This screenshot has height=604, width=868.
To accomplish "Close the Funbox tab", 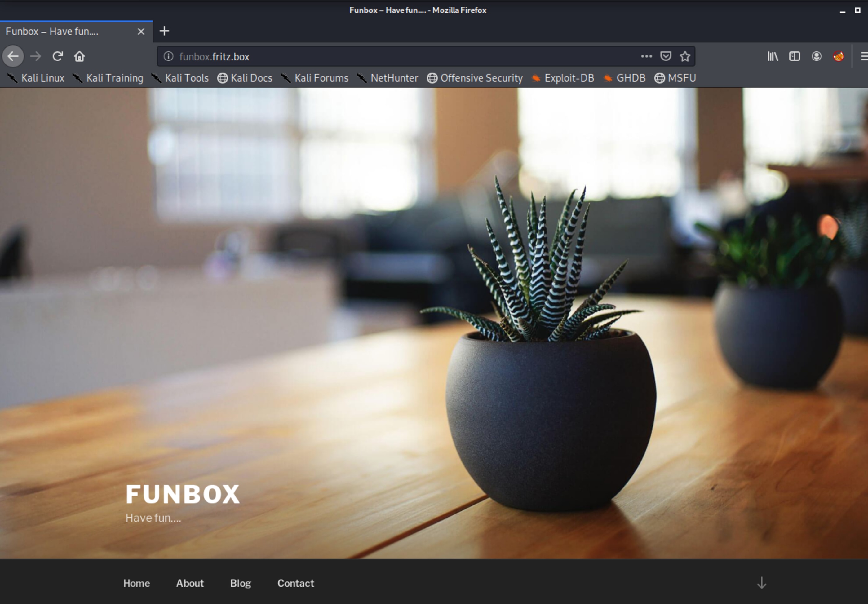I will point(141,31).
